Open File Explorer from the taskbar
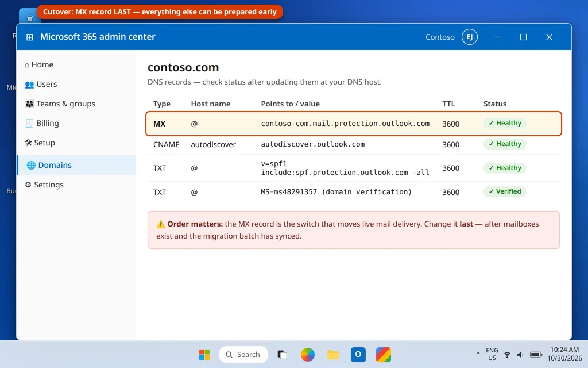The height and width of the screenshot is (368, 588). [332, 354]
